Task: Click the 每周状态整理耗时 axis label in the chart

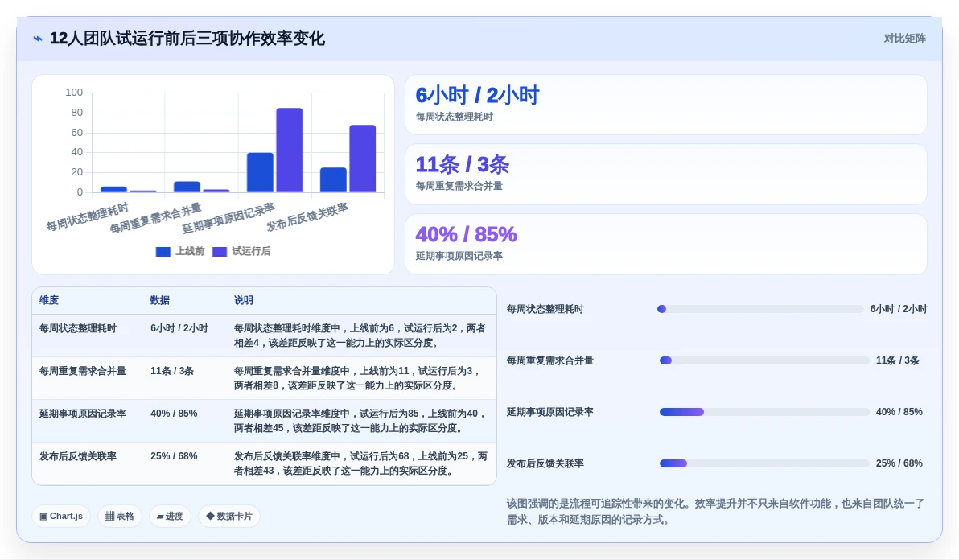Action: [x=88, y=217]
